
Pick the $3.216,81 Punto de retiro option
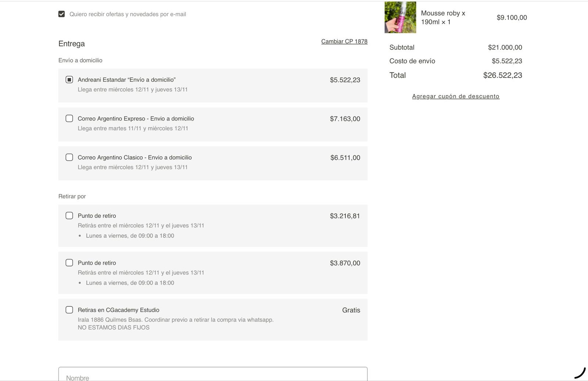click(x=69, y=216)
